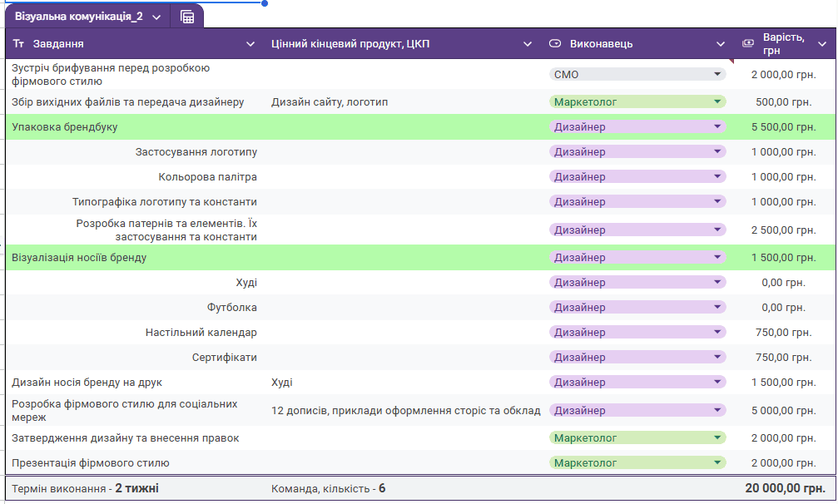Open Маркетолог dropdown in Збір вихідних файлів row
The image size is (838, 504).
637,101
